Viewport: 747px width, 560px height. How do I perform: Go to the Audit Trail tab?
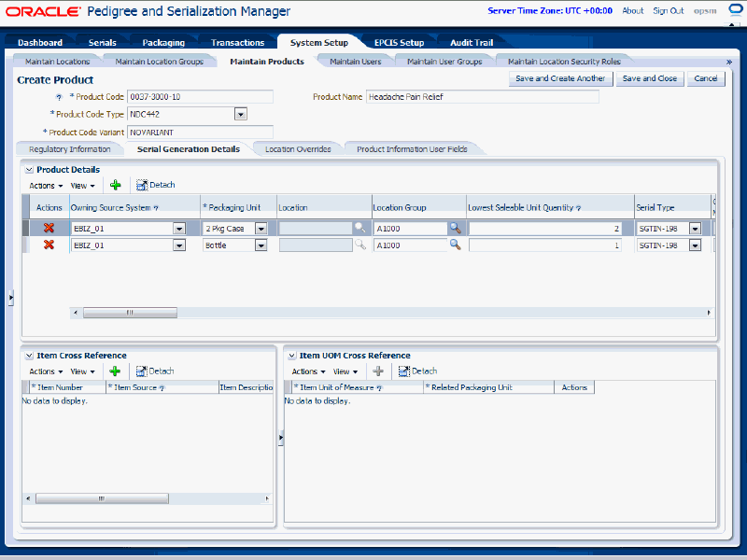coord(472,42)
